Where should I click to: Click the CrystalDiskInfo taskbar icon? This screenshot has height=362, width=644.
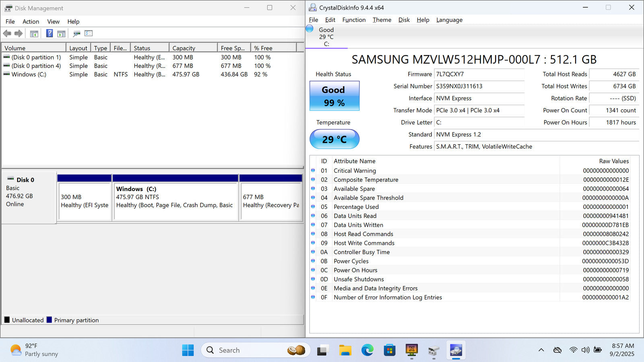click(456, 350)
